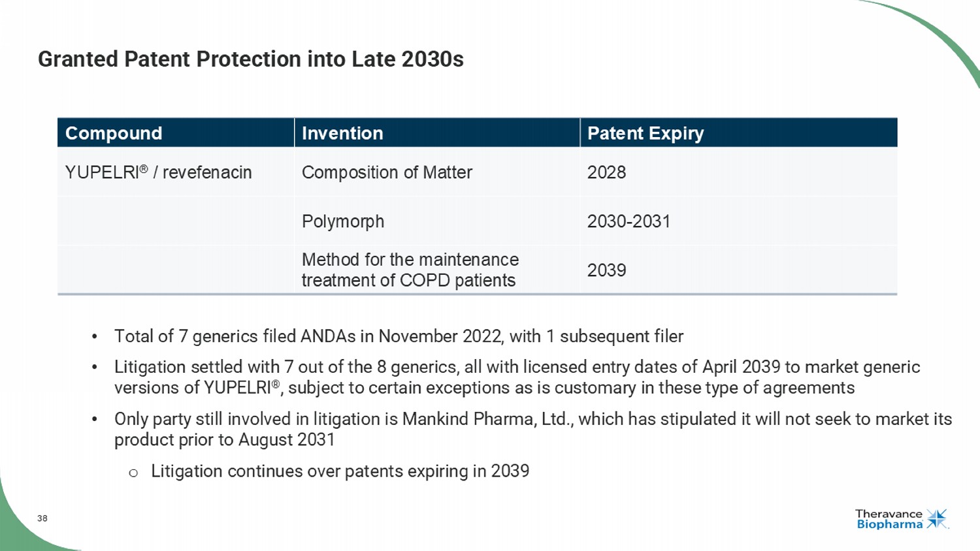Click the slide page number 38
This screenshot has width=980, height=551.
click(x=42, y=518)
